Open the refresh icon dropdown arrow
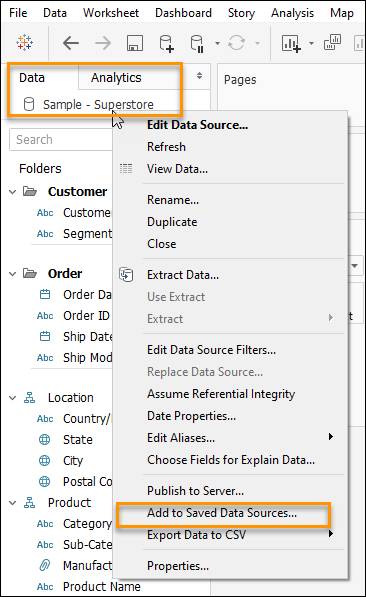This screenshot has width=366, height=597. pyautogui.click(x=257, y=43)
